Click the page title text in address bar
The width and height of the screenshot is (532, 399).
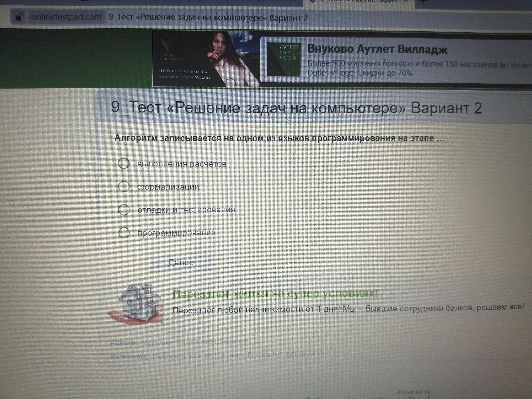pyautogui.click(x=208, y=18)
